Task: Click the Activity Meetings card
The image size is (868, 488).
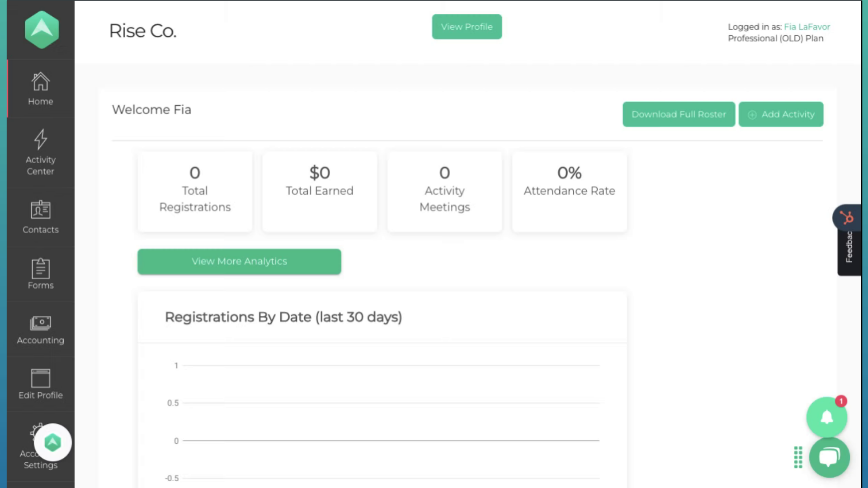Action: [x=444, y=192]
